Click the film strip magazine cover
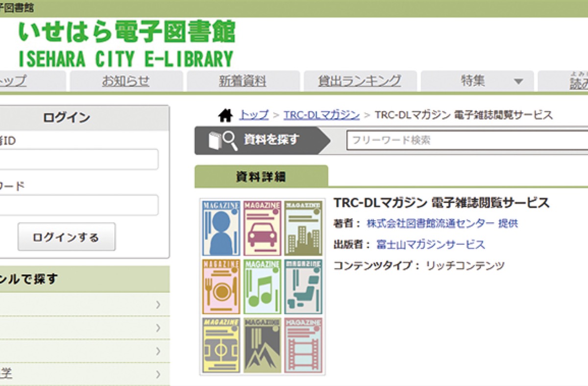The height and width of the screenshot is (386, 588). click(x=303, y=345)
